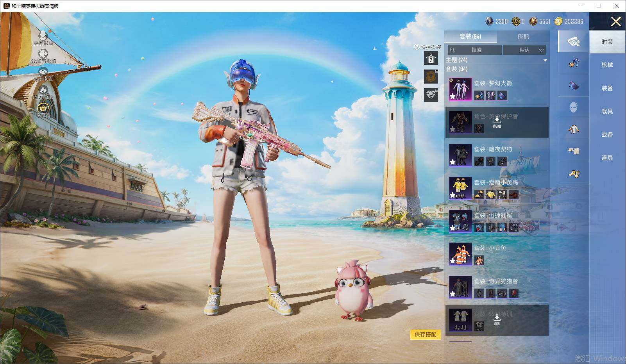Viewport: 626px width, 364px height.
Task: Select the yellow shoes category icon
Action: point(574,173)
